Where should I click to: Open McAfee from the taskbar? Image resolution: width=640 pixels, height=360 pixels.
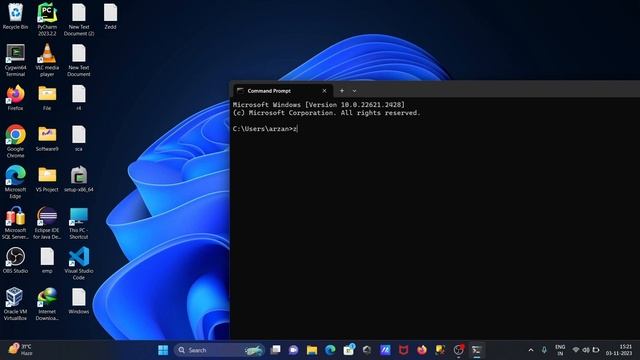[x=403, y=350]
